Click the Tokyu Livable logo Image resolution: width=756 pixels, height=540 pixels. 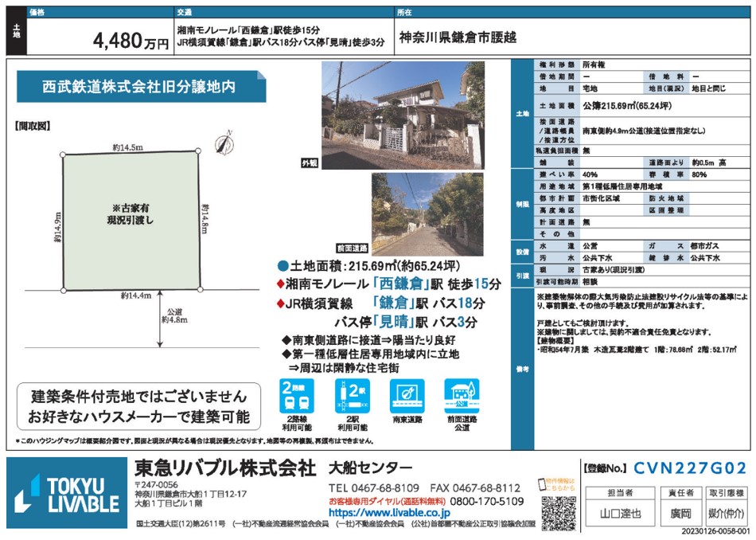pyautogui.click(x=66, y=494)
